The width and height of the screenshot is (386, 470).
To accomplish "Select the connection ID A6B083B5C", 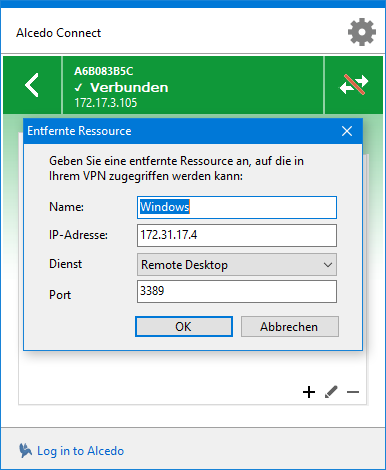I will coord(104,71).
